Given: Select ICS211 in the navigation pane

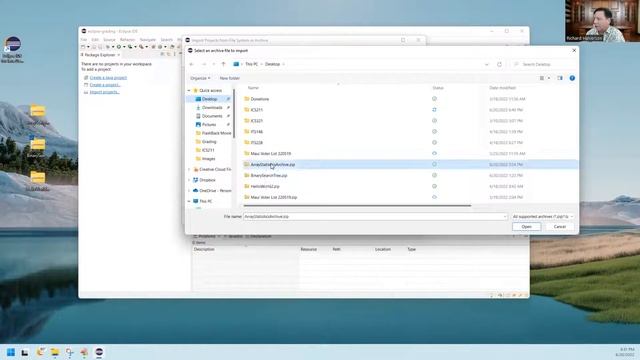Looking at the screenshot, I should click(208, 150).
